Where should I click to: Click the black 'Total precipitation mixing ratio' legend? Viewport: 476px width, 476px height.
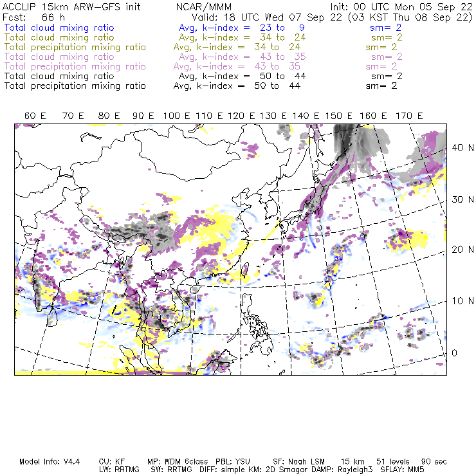75,86
